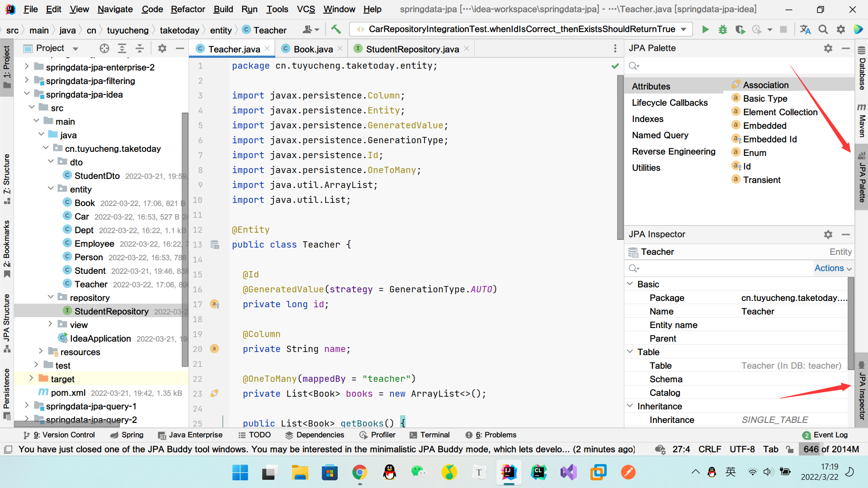868x488 pixels.
Task: Collapse the JPA Palette panel
Action: pos(846,48)
